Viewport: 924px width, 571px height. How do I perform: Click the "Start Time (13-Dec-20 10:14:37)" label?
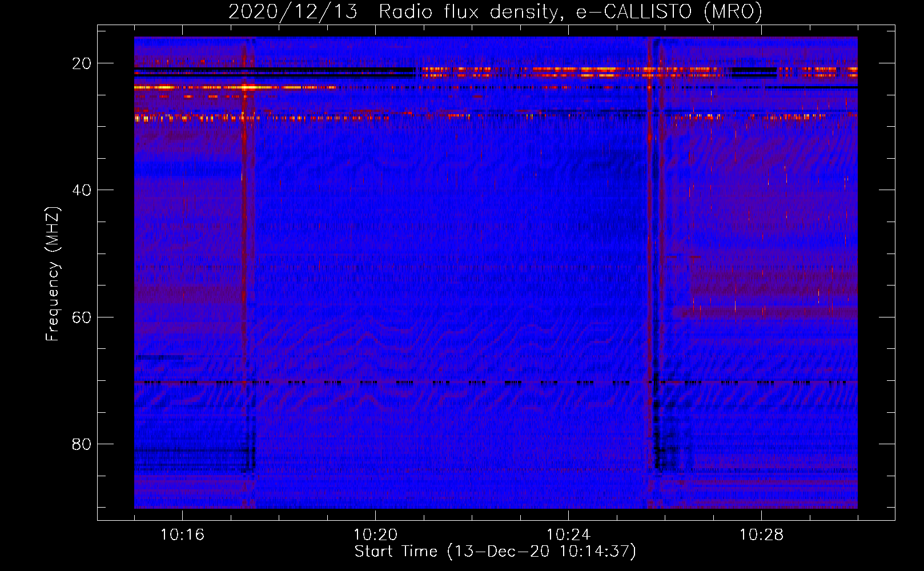pyautogui.click(x=495, y=552)
